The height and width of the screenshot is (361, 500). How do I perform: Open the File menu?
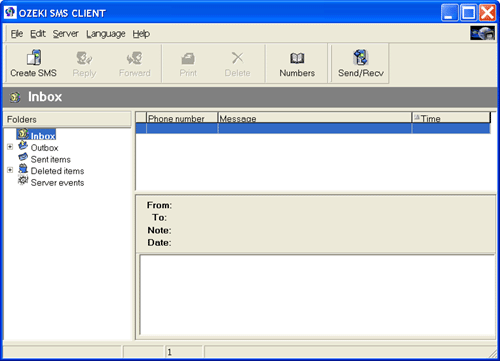point(17,34)
